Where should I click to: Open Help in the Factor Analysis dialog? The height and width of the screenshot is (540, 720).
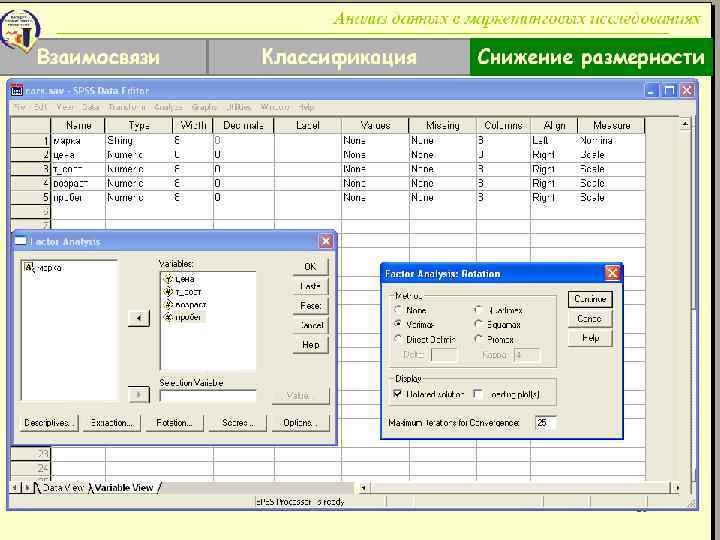pos(310,344)
